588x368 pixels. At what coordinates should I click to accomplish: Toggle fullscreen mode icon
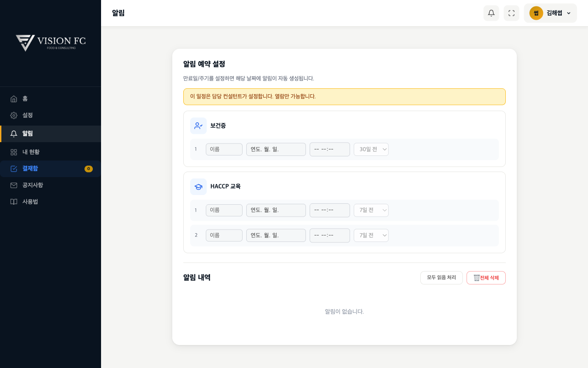[511, 13]
